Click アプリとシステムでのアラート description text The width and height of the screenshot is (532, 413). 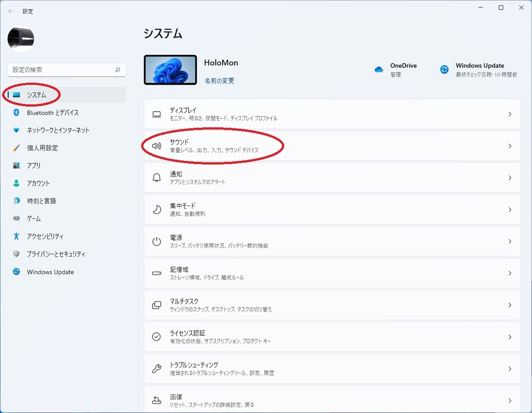point(198,182)
